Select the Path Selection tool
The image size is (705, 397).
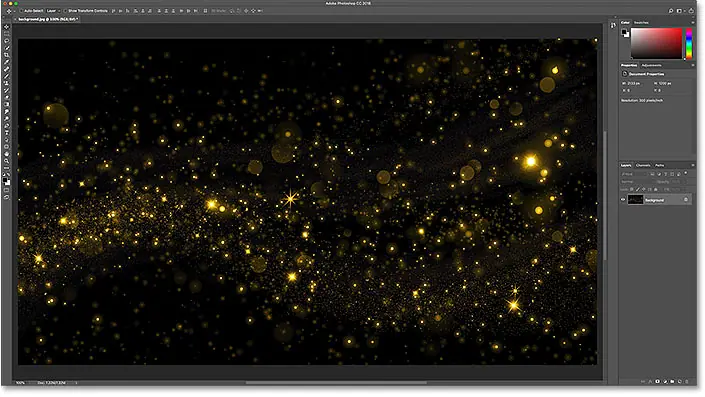6,139
